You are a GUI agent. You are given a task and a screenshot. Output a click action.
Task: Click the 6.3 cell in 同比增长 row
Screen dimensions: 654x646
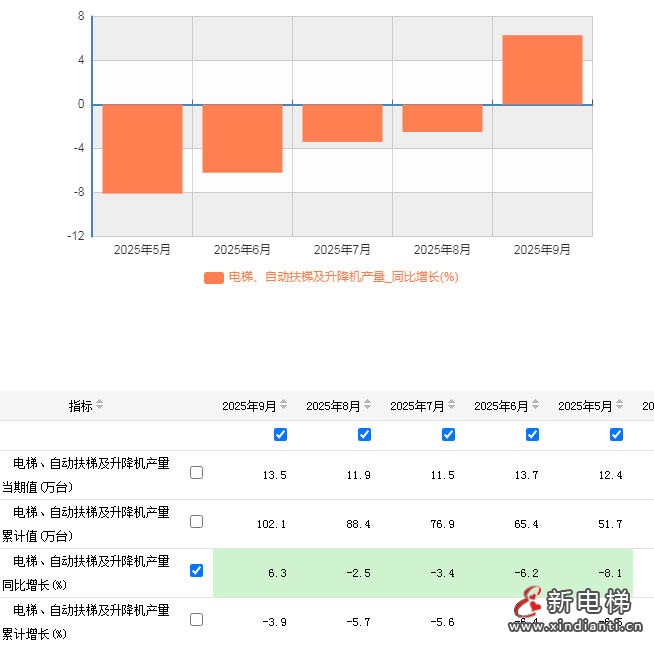[277, 573]
